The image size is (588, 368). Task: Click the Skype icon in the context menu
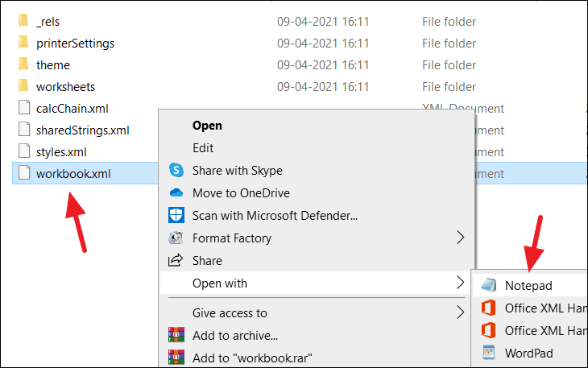coord(176,171)
